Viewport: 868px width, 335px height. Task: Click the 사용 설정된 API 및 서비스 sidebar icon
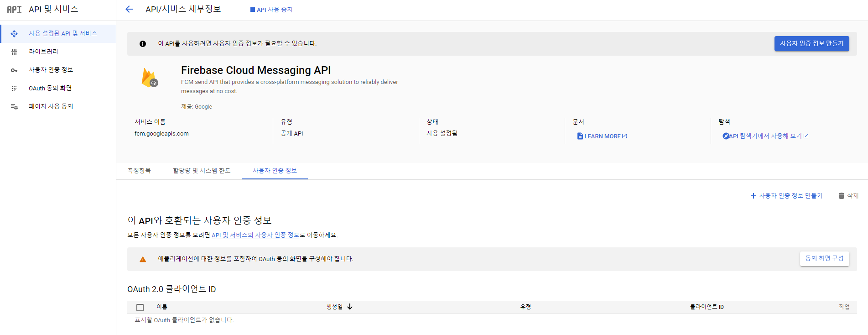pyautogui.click(x=14, y=33)
